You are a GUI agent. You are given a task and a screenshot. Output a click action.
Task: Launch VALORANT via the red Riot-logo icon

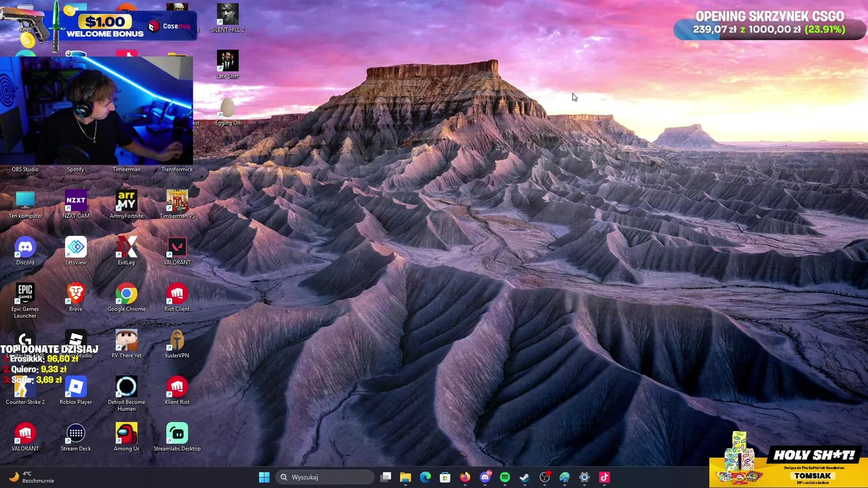(25, 437)
